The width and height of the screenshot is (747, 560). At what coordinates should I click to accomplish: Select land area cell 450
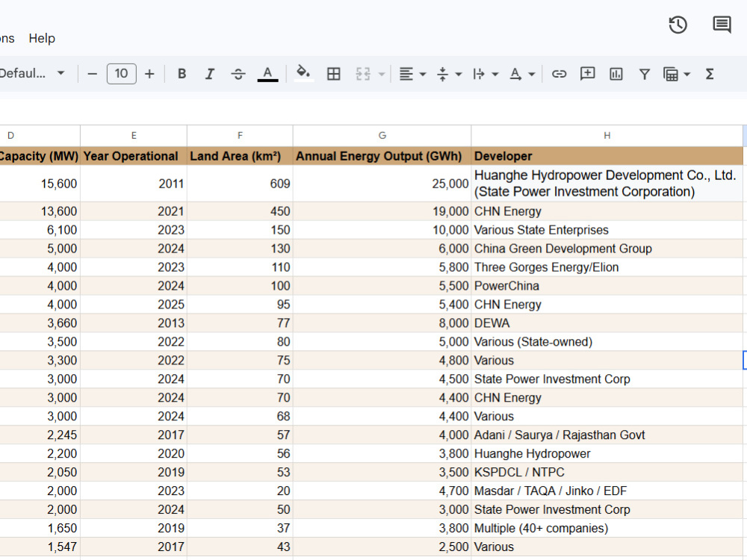240,211
